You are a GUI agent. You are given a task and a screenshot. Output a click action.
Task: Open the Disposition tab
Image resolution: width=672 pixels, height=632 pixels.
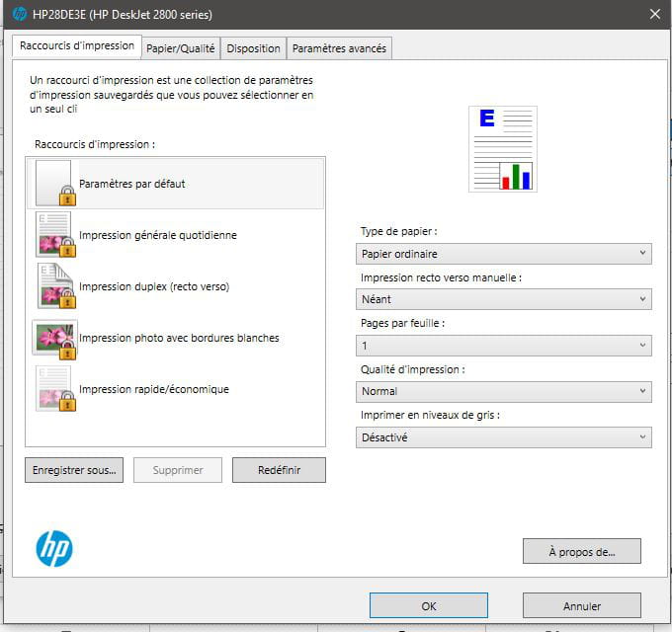pyautogui.click(x=253, y=48)
